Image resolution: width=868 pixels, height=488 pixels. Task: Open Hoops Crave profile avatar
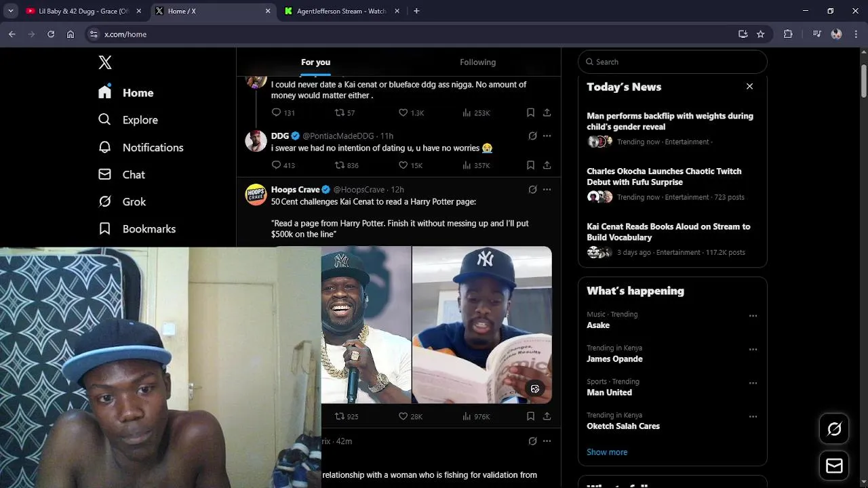pyautogui.click(x=256, y=195)
